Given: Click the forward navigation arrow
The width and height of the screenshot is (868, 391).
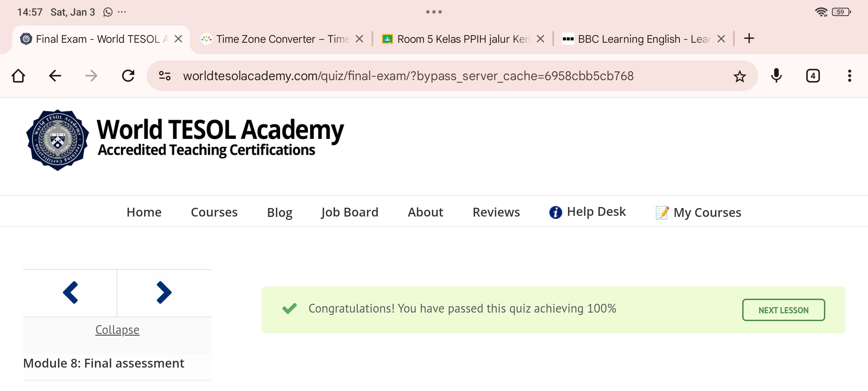Looking at the screenshot, I should coord(92,76).
